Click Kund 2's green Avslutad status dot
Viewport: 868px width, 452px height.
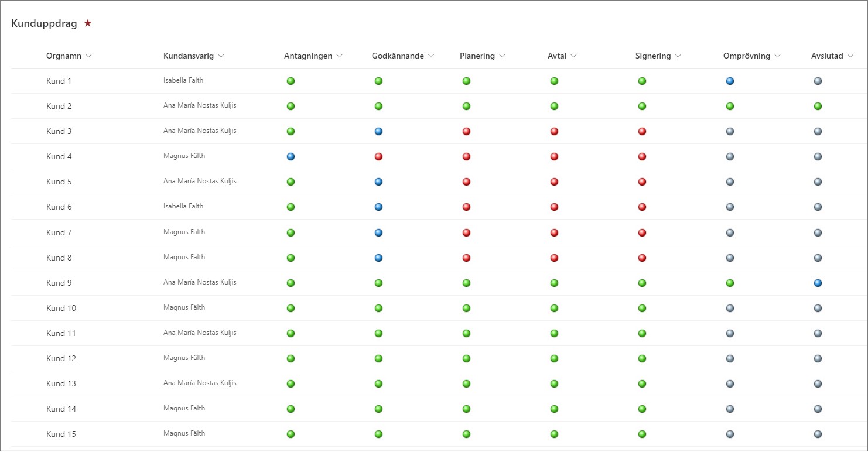(x=818, y=106)
